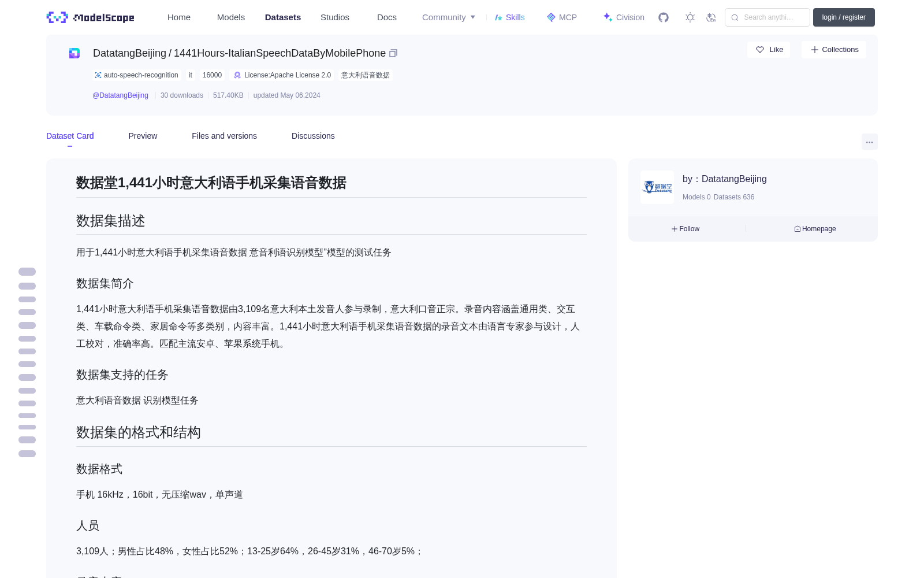Click the 517.40KB size text
Screen dimensions: 924x578
(x=228, y=95)
